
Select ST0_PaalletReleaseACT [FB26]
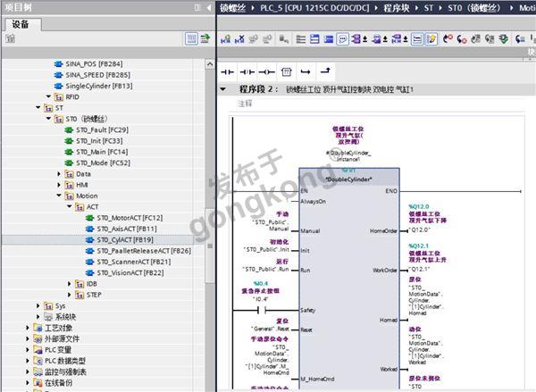pyautogui.click(x=144, y=251)
